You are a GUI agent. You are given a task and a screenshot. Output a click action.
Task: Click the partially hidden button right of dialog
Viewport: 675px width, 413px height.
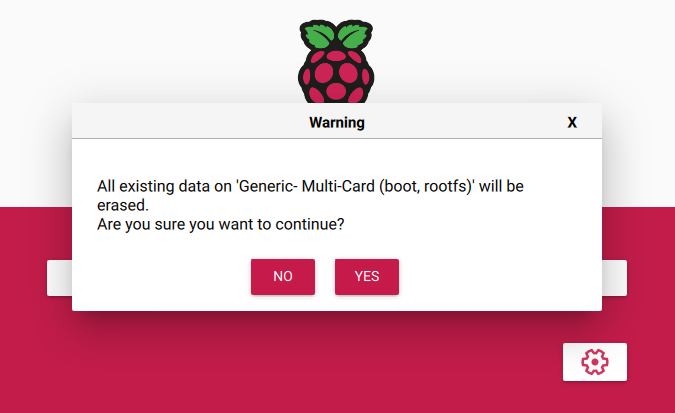coord(614,278)
